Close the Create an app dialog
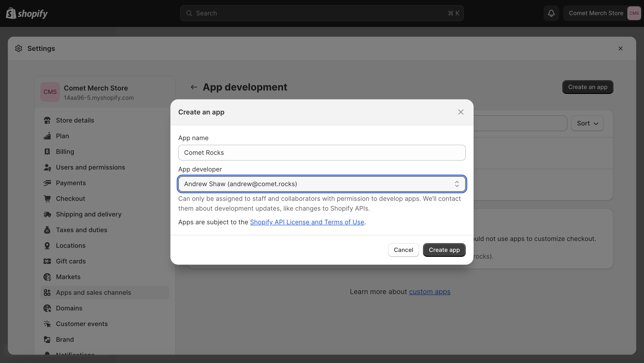 click(460, 112)
